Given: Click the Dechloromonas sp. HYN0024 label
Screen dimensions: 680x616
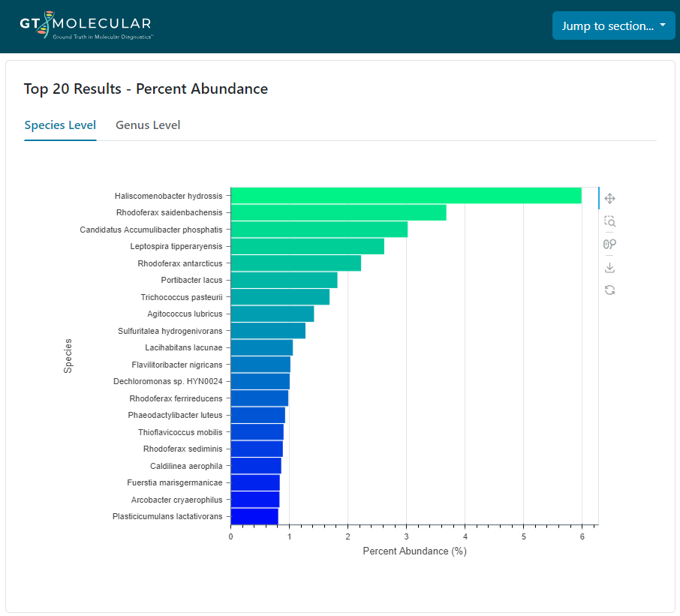Looking at the screenshot, I should click(x=168, y=381).
